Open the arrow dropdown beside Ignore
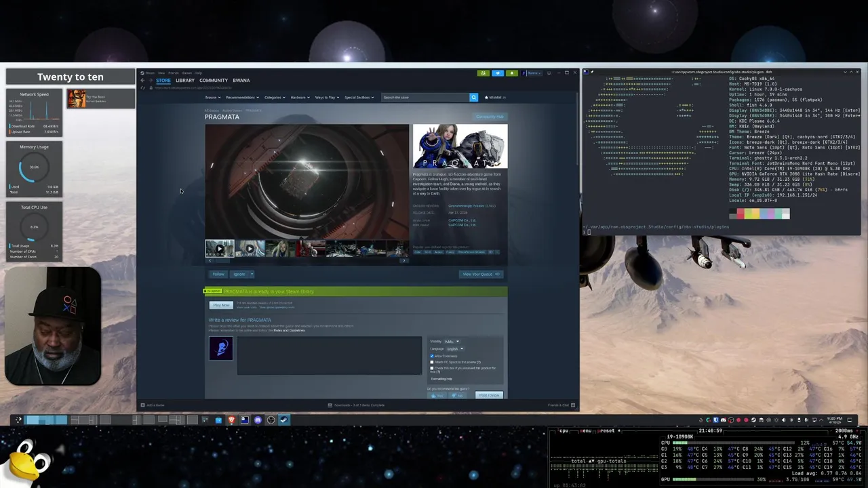The image size is (868, 488). coord(252,274)
